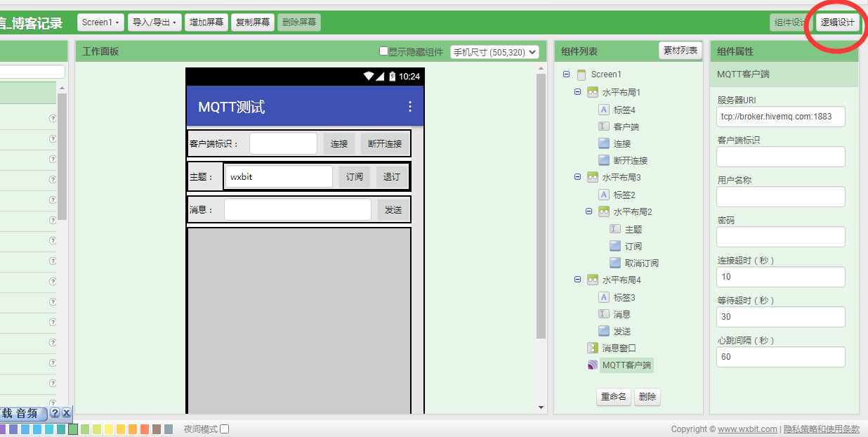Pick the blue-grey theme color swatch
This screenshot has width=868, height=437.
[169, 429]
